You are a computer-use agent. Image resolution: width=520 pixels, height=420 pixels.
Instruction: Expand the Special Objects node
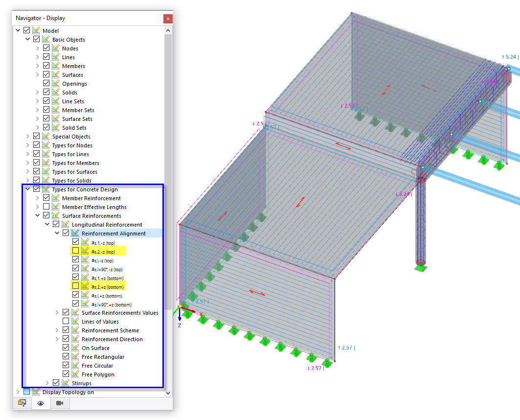pos(27,137)
